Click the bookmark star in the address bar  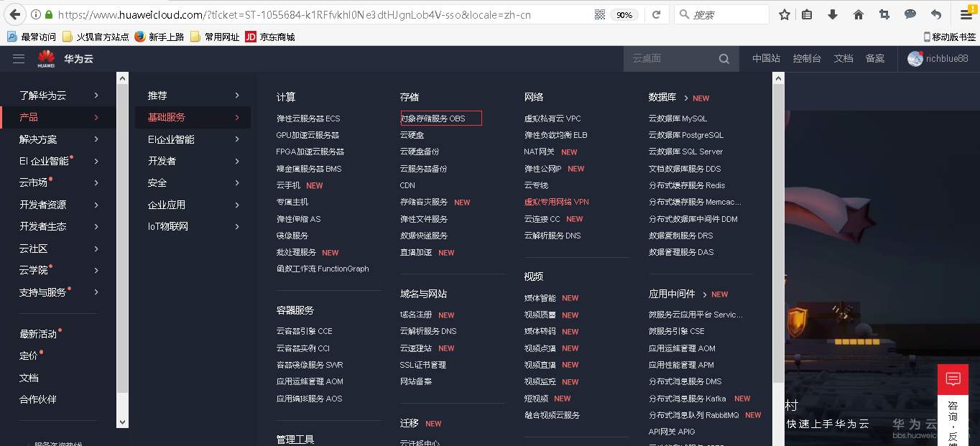click(784, 14)
